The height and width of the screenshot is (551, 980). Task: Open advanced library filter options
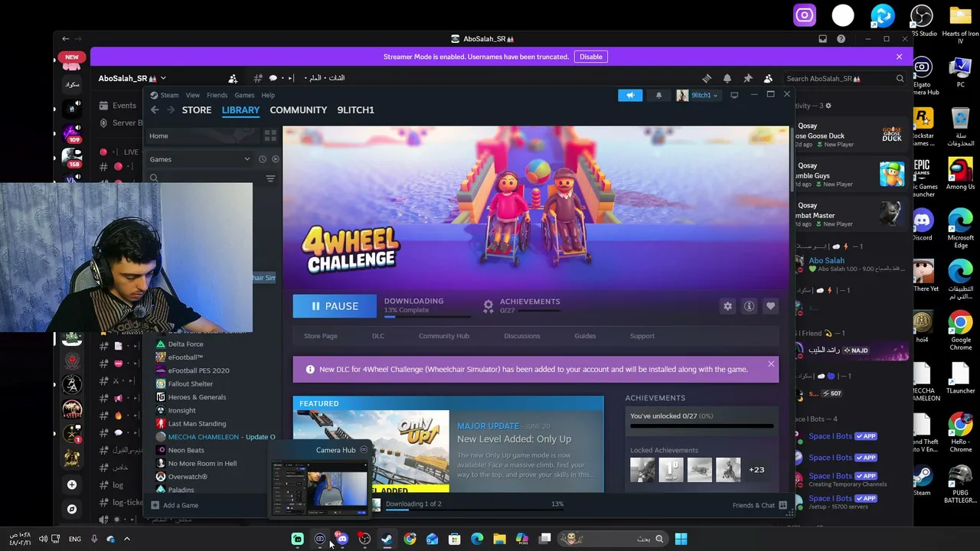point(270,178)
